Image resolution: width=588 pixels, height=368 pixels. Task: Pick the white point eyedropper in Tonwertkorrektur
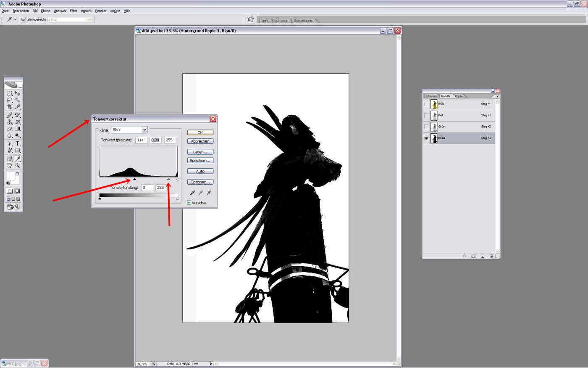click(x=208, y=193)
